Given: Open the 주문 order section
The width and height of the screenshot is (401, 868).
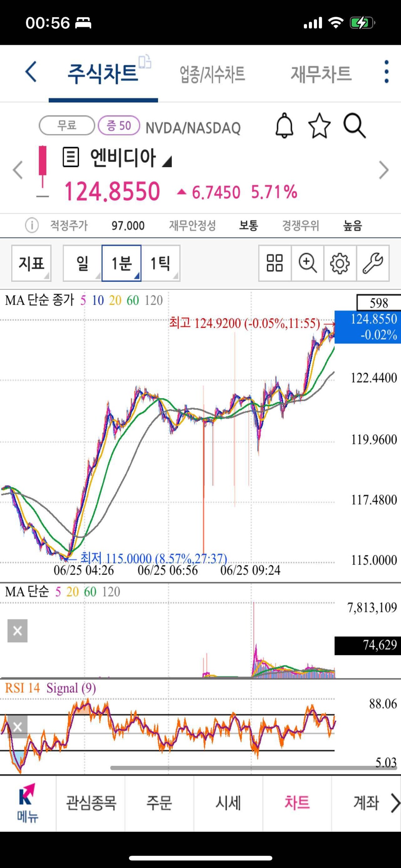Looking at the screenshot, I should coord(159,803).
